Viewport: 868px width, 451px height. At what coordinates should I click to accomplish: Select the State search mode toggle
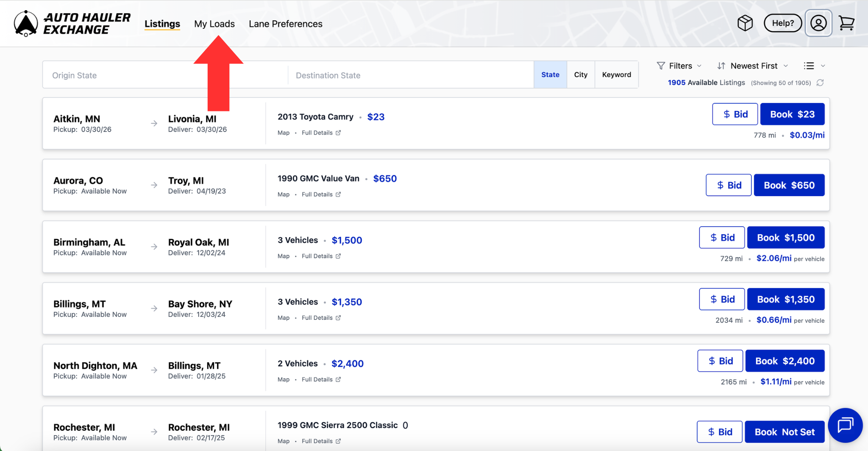[x=550, y=75]
